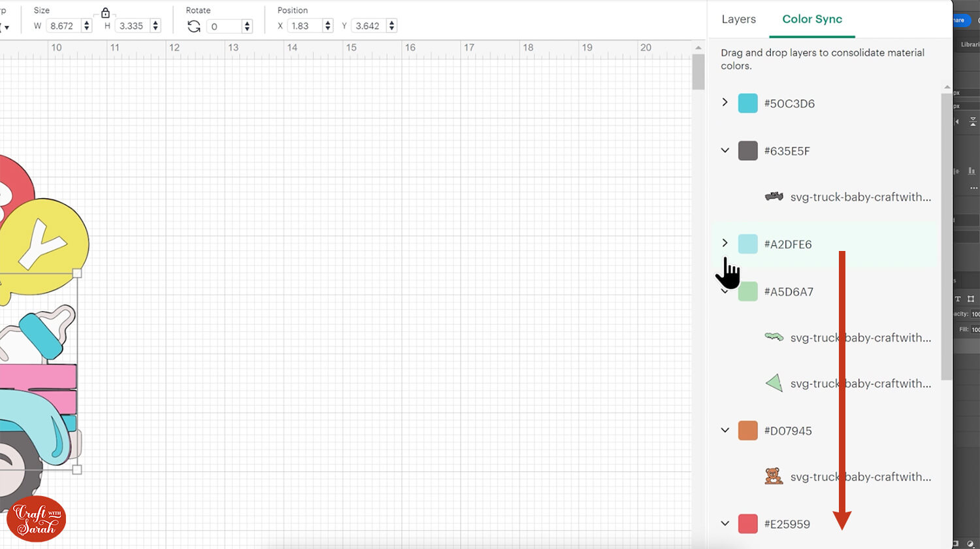Click the canvas scrollbar up arrow

tap(698, 48)
